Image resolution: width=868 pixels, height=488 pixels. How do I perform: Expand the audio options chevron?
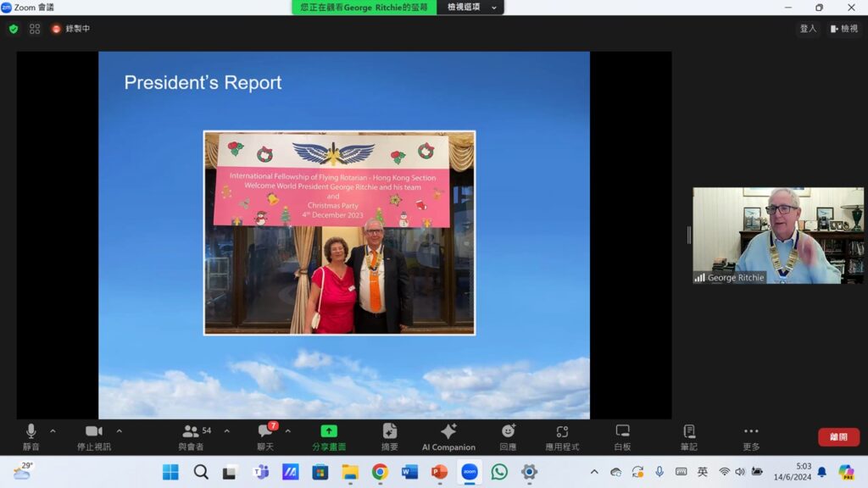[53, 430]
